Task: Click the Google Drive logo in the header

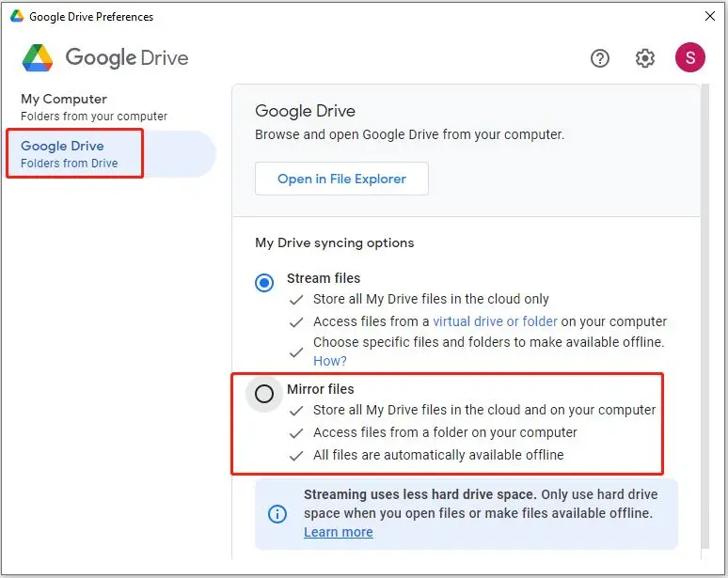Action: tap(105, 58)
